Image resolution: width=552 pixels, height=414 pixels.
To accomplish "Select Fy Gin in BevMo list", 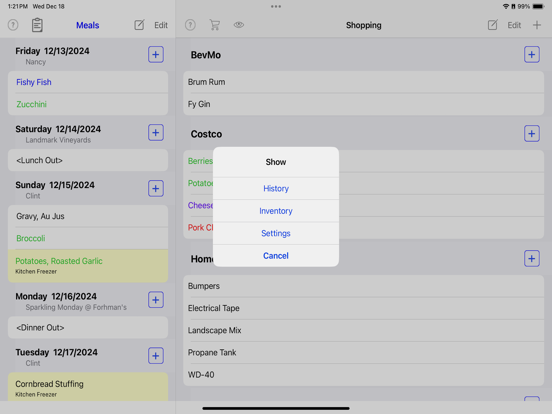I will pyautogui.click(x=364, y=104).
